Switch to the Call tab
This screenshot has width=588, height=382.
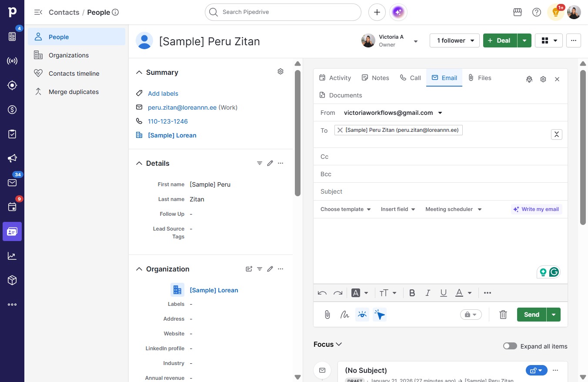point(410,78)
